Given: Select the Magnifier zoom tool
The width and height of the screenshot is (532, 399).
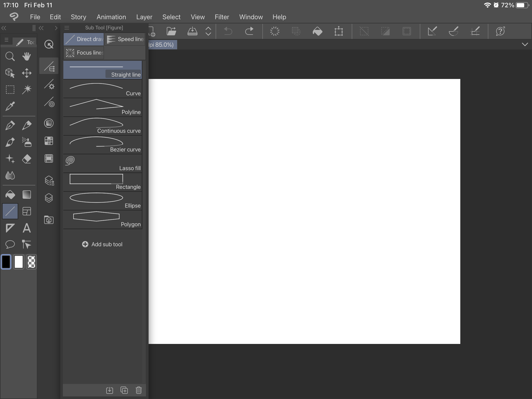Looking at the screenshot, I should [x=10, y=56].
